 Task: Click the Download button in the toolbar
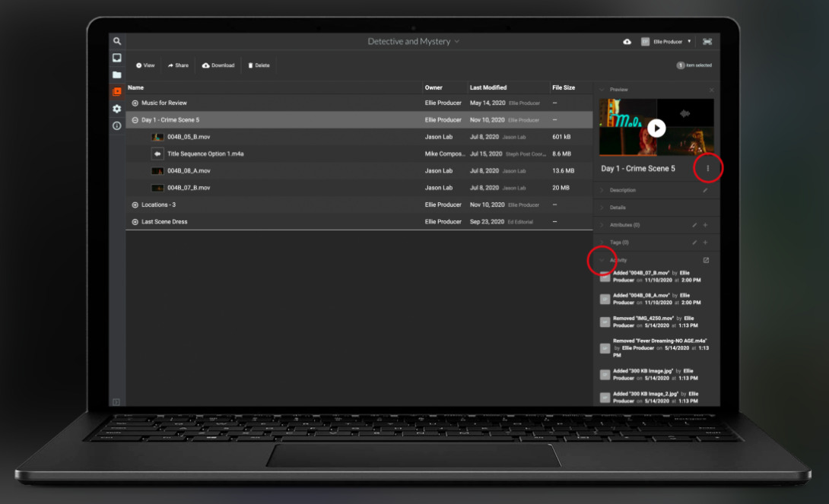coord(218,65)
